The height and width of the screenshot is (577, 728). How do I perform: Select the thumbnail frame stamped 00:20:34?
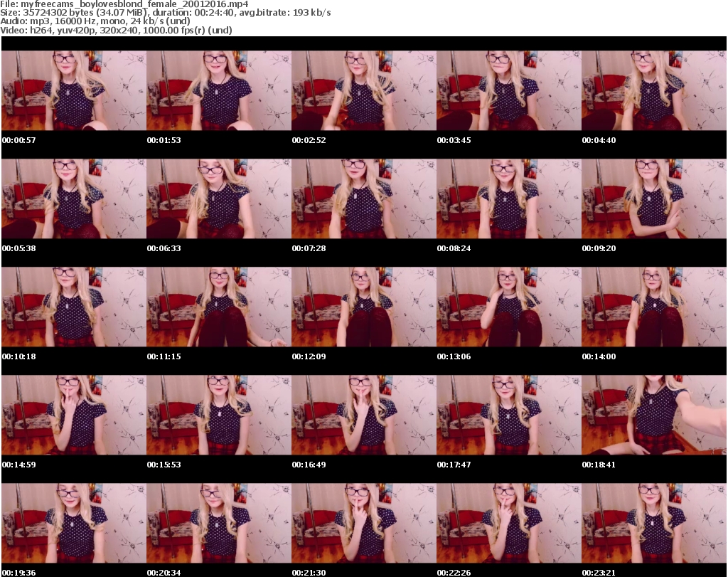tap(219, 523)
